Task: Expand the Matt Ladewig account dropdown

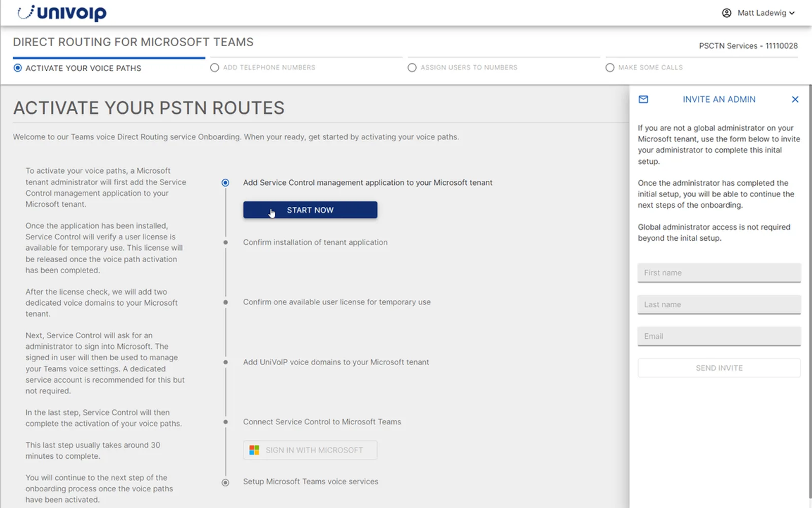Action: pyautogui.click(x=766, y=13)
